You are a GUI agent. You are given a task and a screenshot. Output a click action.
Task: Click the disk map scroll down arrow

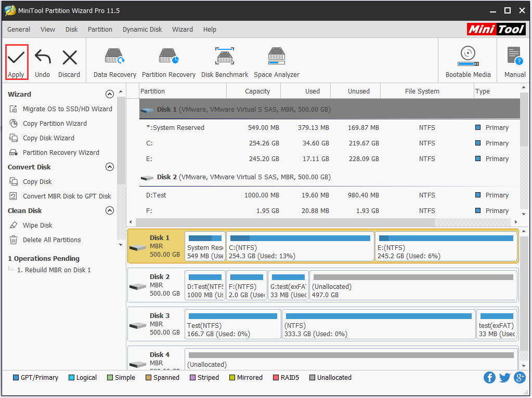point(524,366)
